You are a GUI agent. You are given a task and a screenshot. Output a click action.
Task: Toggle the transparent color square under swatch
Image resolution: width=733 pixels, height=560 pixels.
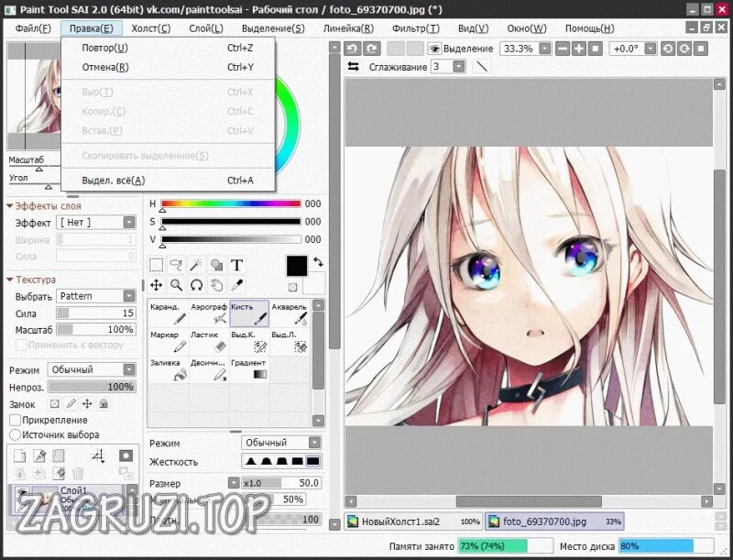[x=292, y=287]
